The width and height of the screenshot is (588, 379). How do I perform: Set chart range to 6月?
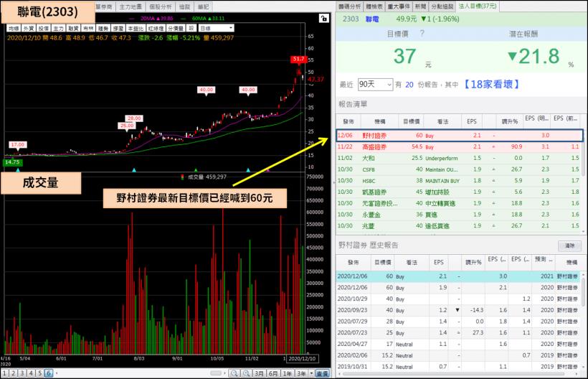(273, 373)
